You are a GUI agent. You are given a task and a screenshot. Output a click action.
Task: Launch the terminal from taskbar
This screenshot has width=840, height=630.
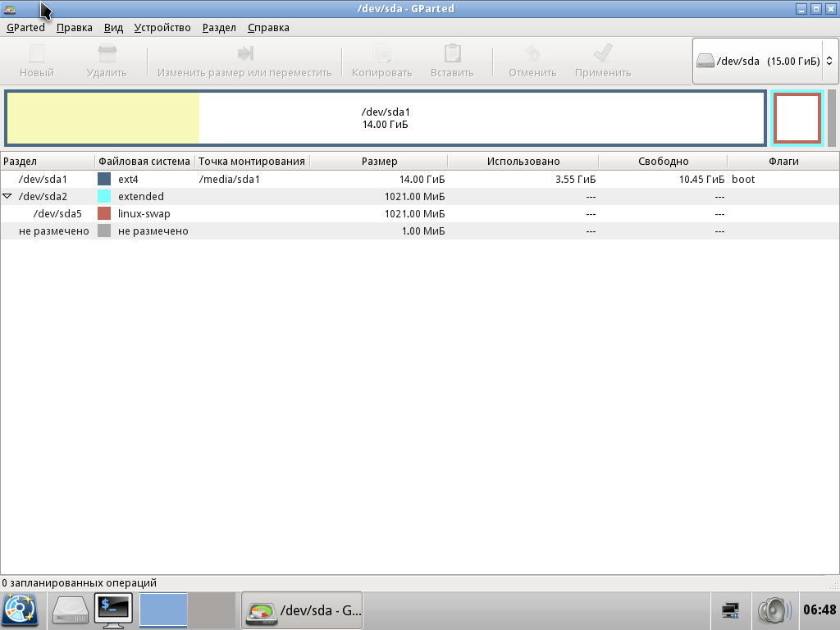coord(113,610)
